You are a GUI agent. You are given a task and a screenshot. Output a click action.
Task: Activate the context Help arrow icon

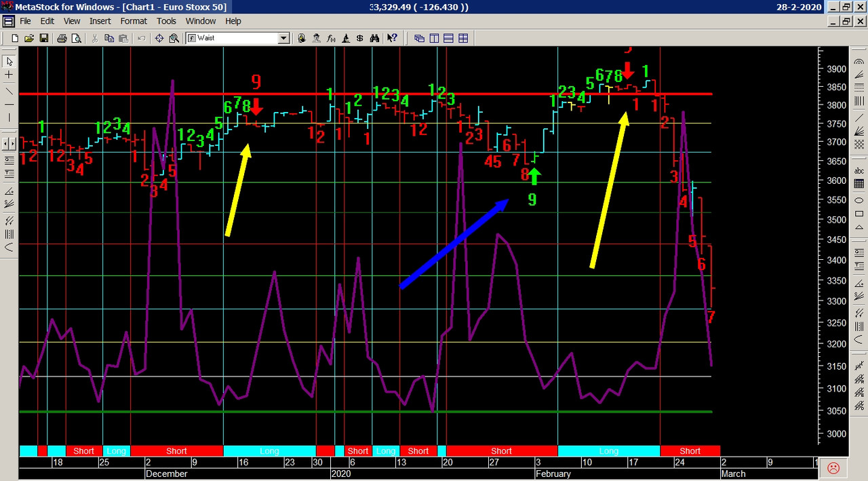(392, 38)
